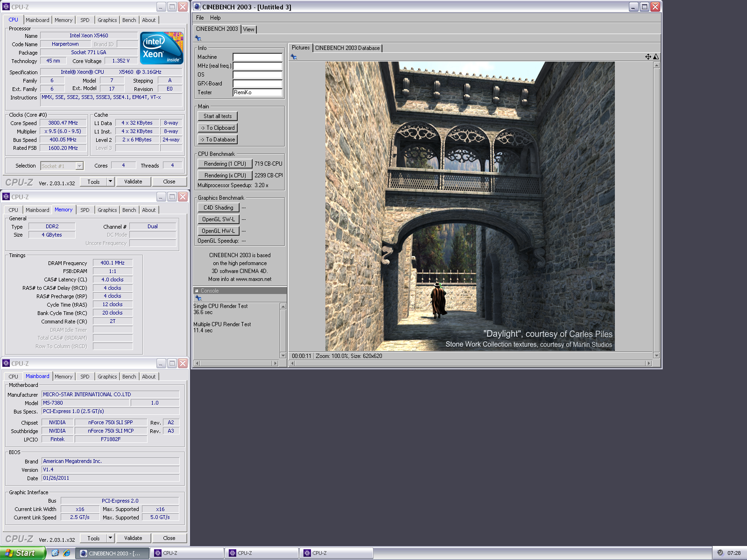
Task: Switch to CINEBENCH 2003 Database tab
Action: click(x=347, y=48)
